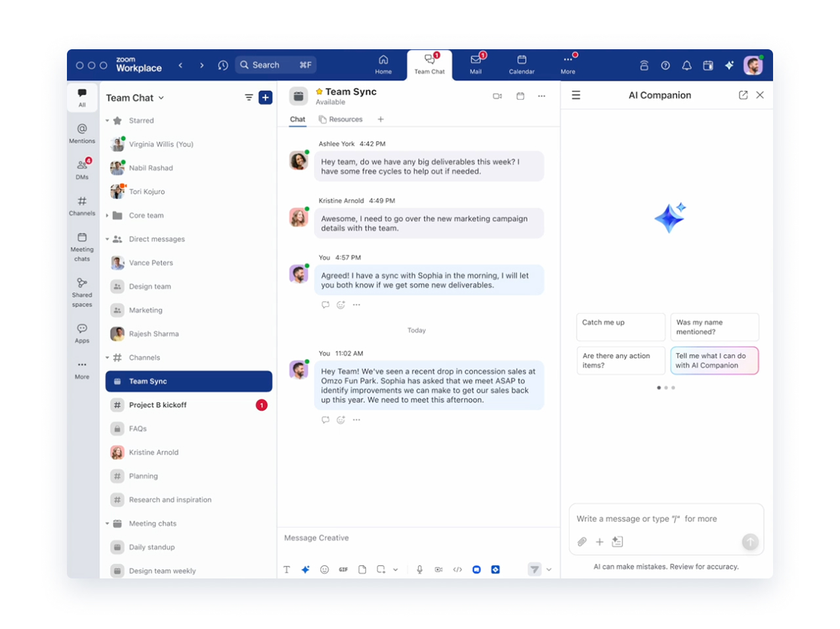Open the Project B kickoff channel

(189, 405)
